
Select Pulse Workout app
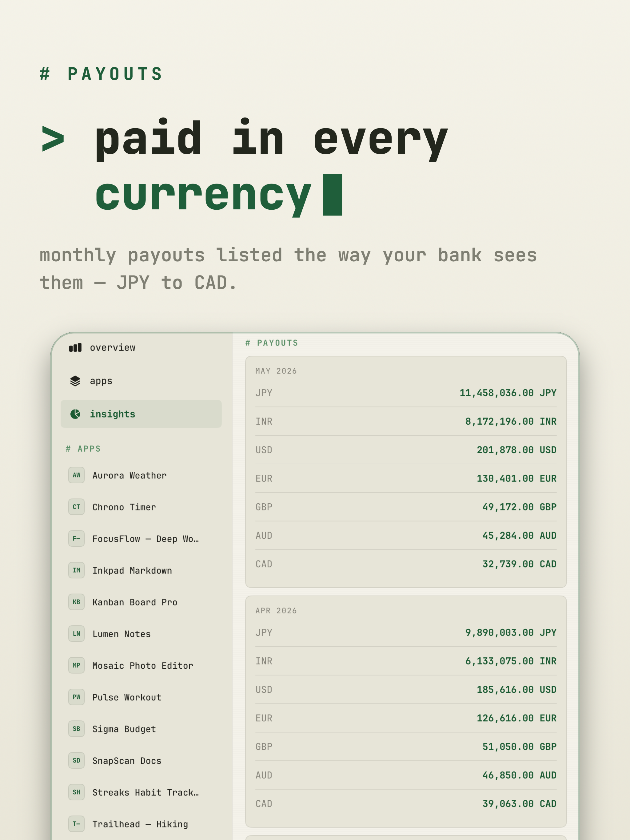pyautogui.click(x=141, y=697)
